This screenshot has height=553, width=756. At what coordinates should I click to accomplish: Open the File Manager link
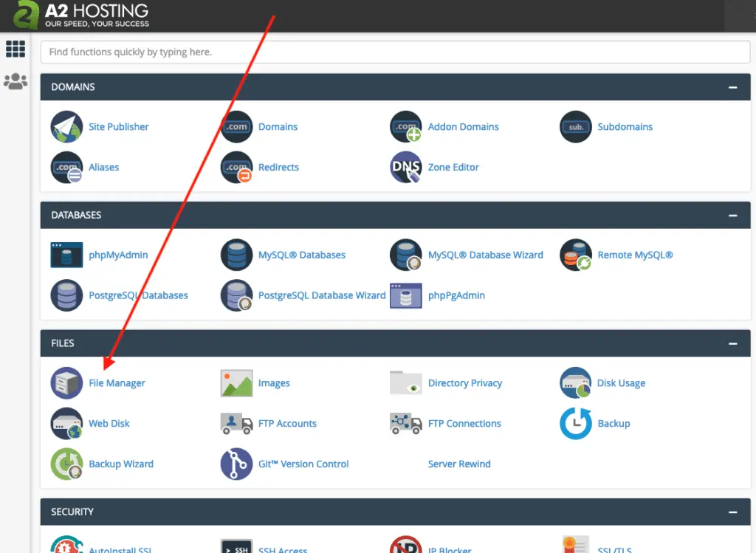tap(117, 382)
